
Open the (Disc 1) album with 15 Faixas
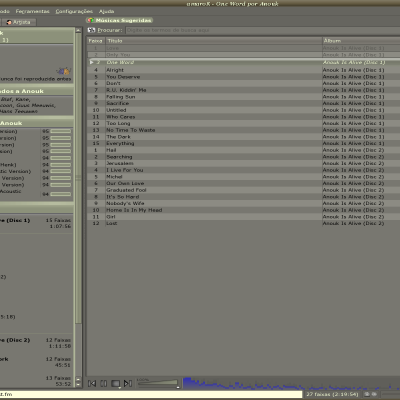click(36, 223)
